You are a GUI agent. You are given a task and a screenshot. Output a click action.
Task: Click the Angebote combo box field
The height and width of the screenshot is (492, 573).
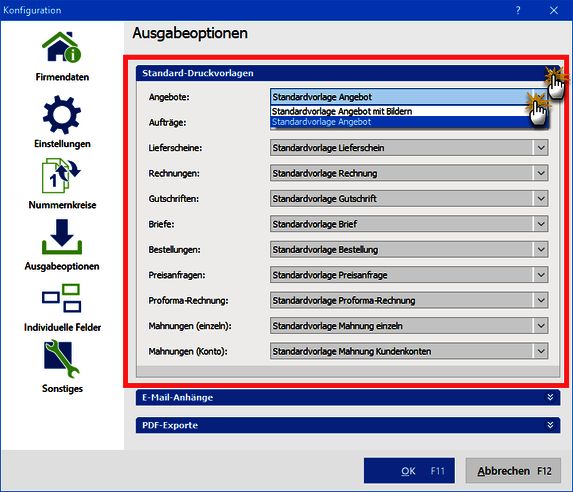click(409, 97)
